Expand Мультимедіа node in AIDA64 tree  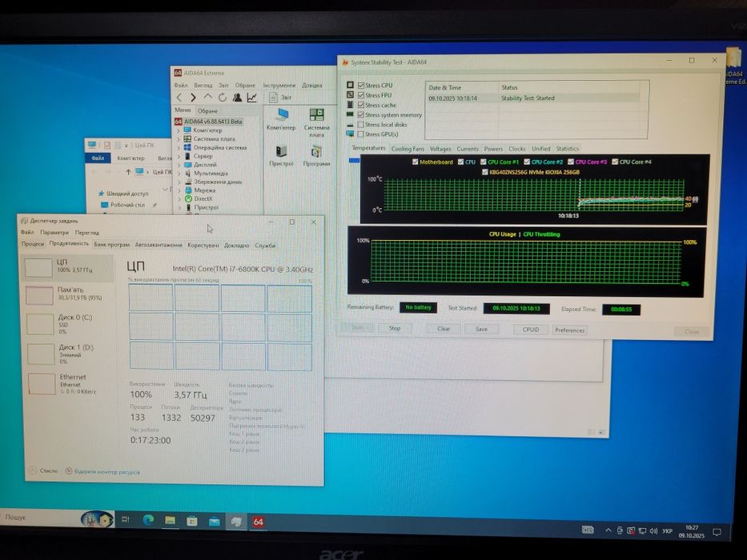pos(179,174)
